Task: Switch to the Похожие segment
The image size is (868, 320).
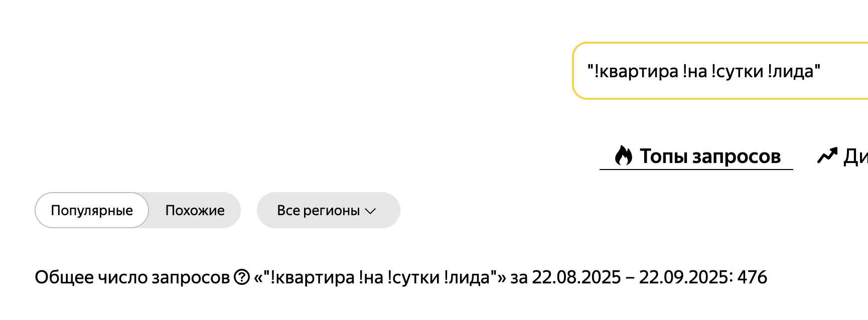Action: [x=195, y=210]
